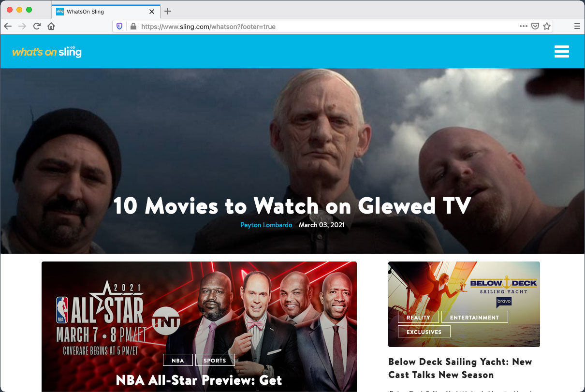585x392 pixels.
Task: Maximize the browser window with the green button
Action: point(29,10)
